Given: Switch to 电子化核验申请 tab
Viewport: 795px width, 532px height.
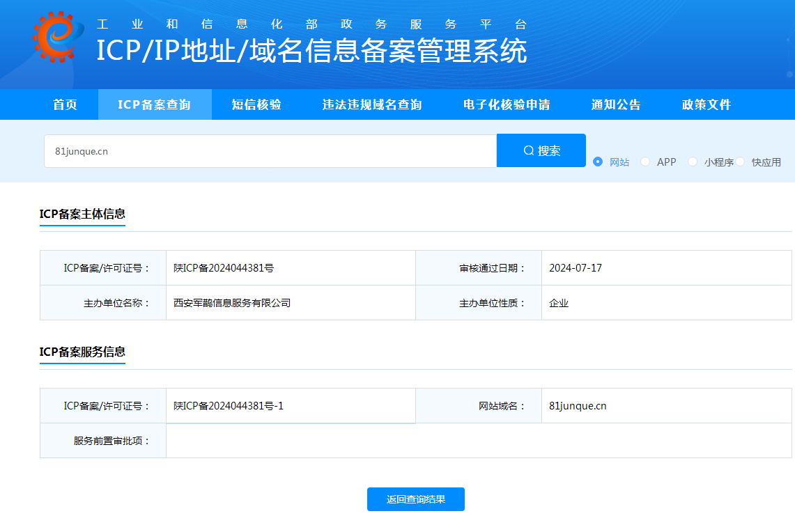Looking at the screenshot, I should click(507, 105).
